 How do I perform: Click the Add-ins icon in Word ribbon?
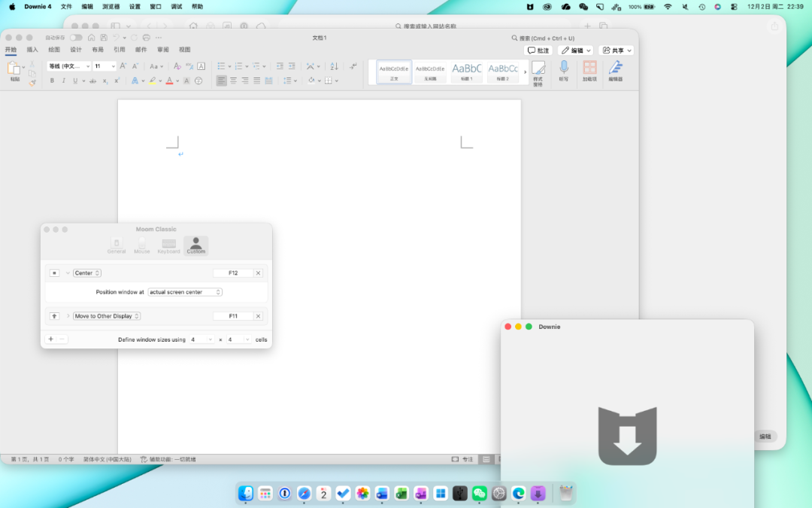[589, 68]
